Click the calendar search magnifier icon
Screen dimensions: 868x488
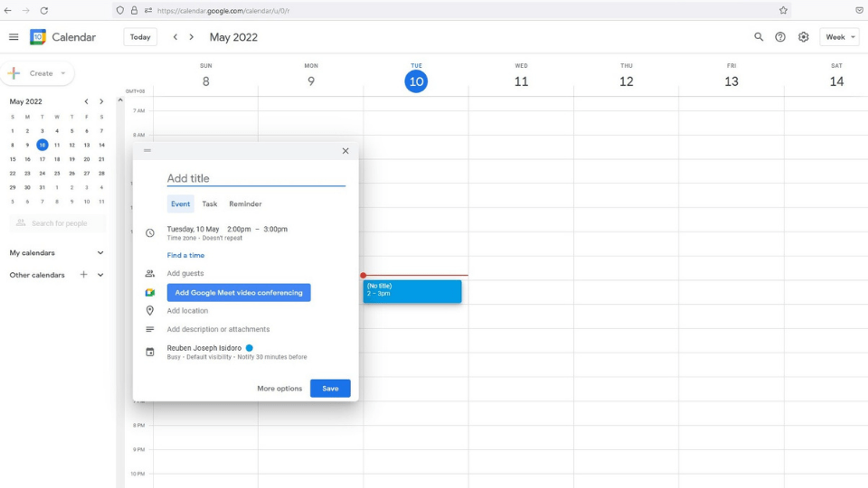click(758, 37)
